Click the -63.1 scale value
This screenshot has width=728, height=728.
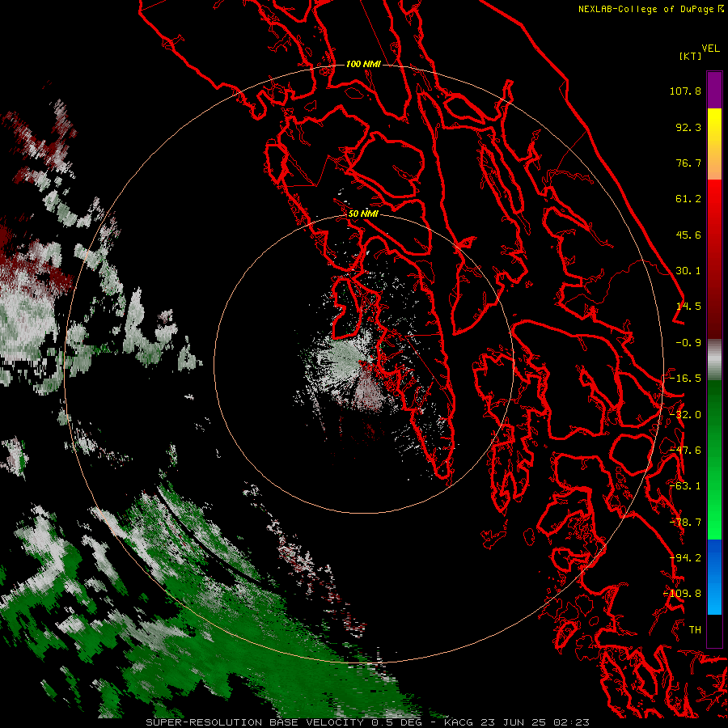(x=685, y=486)
